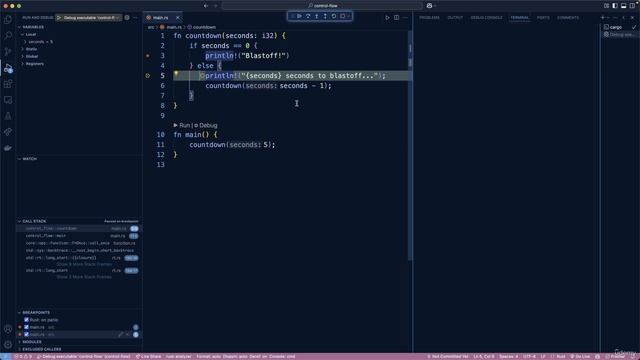Expand the MODULES section
640x360 pixels.
point(31,342)
